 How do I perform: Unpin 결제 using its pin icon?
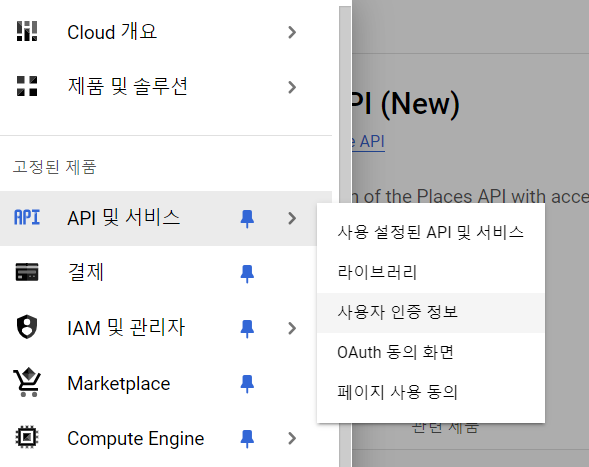click(247, 274)
